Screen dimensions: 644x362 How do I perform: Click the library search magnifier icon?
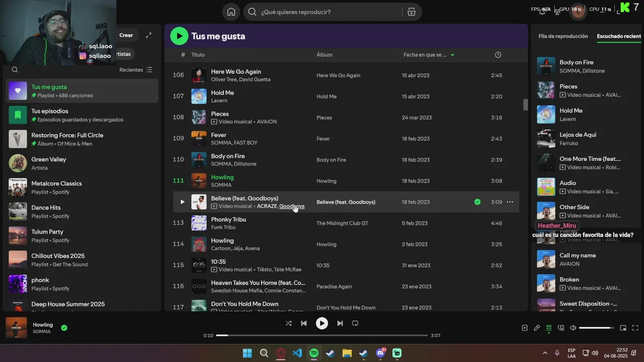(15, 70)
